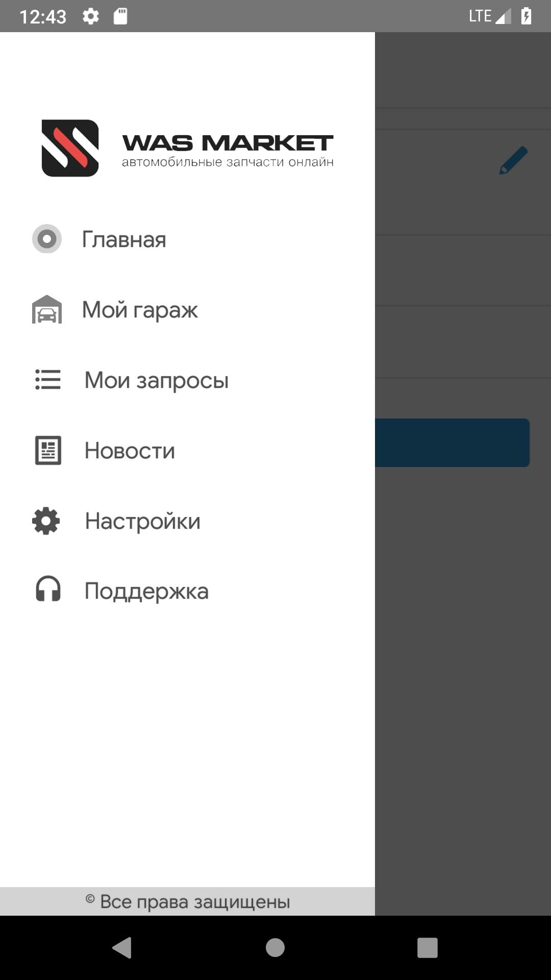Viewport: 551px width, 980px height.
Task: Tap the Android back navigation button
Action: 122,948
